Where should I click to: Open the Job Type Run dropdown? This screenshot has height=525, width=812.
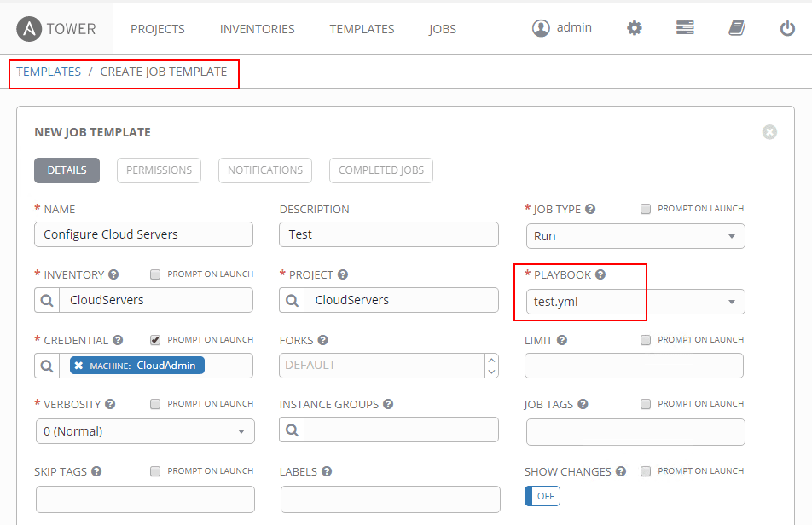[635, 236]
